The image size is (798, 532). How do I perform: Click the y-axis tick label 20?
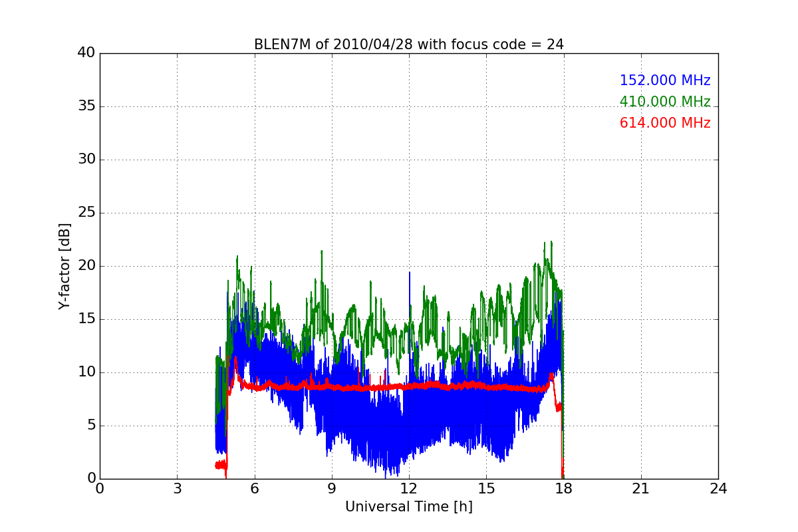86,266
